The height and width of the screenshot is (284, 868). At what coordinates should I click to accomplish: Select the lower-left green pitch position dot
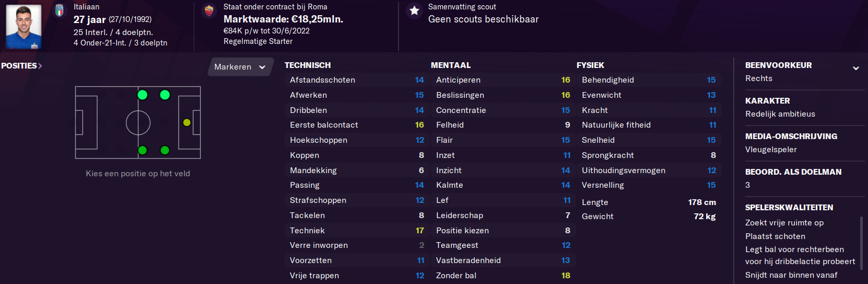click(x=143, y=150)
